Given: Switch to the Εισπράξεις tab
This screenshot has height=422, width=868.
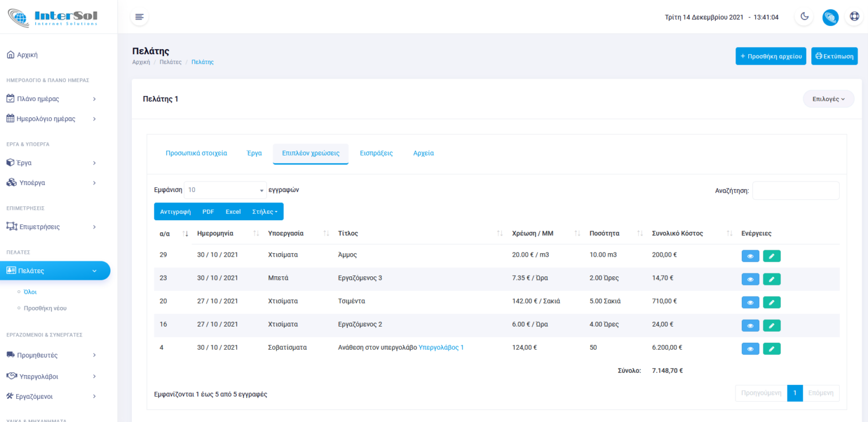Looking at the screenshot, I should tap(376, 153).
